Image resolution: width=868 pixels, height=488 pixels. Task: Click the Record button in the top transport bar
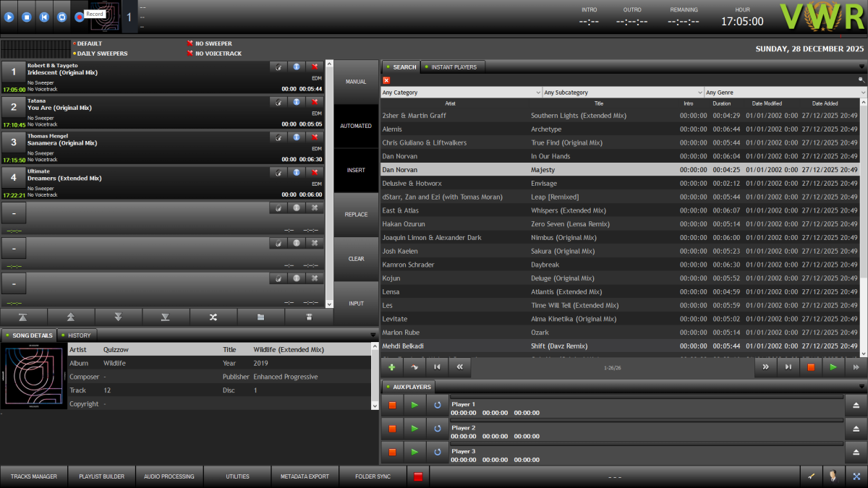80,17
